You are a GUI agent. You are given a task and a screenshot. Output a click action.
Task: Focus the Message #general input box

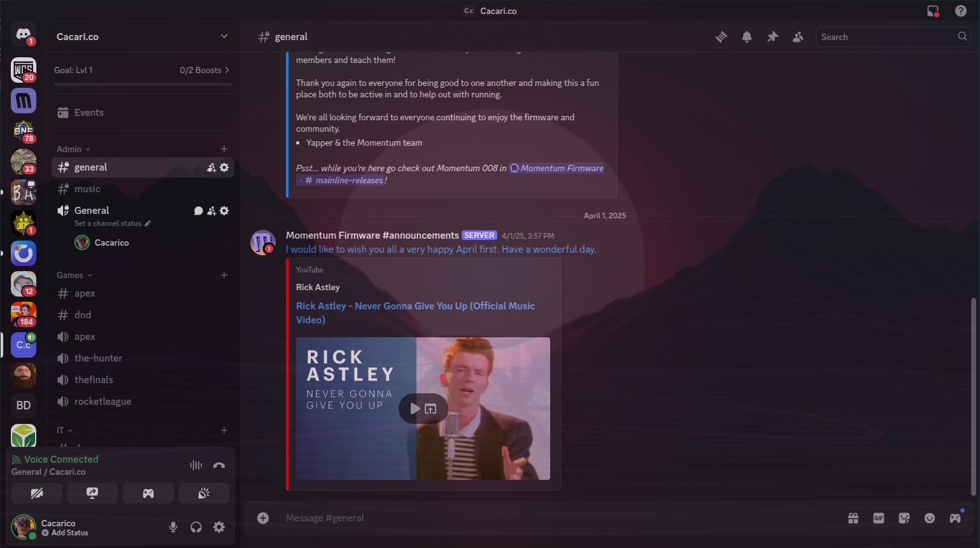click(560, 518)
